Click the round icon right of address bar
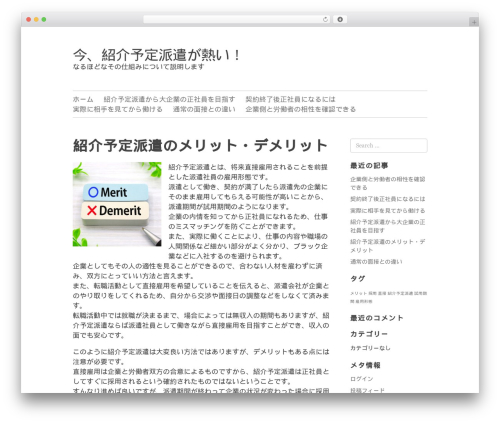Viewport: 500px width, 423px height. click(x=340, y=19)
